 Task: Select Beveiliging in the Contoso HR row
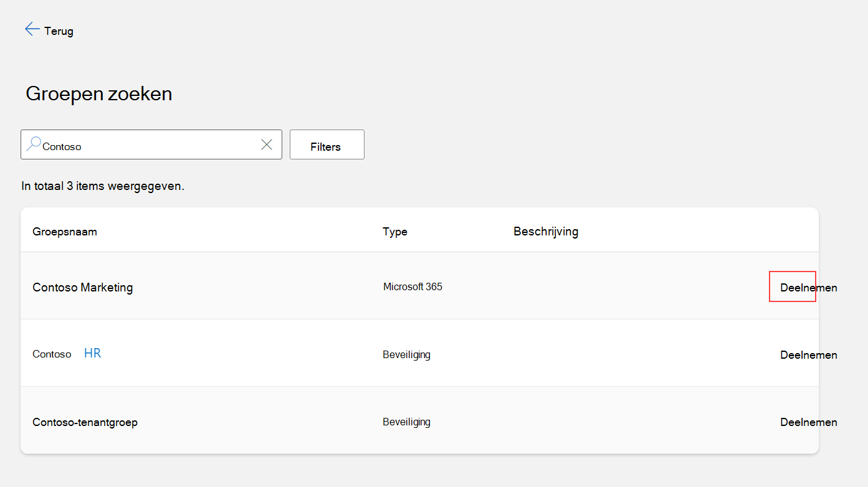406,354
